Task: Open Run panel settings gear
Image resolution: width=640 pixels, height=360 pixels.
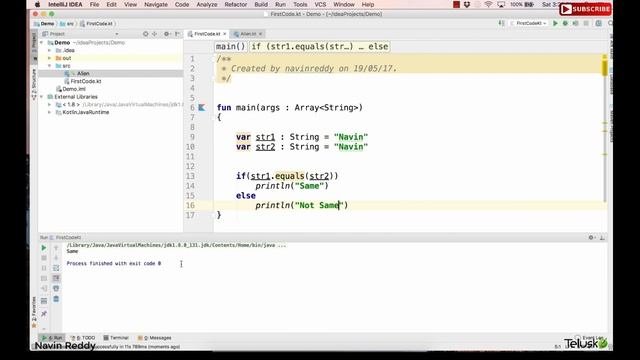Action: click(591, 237)
